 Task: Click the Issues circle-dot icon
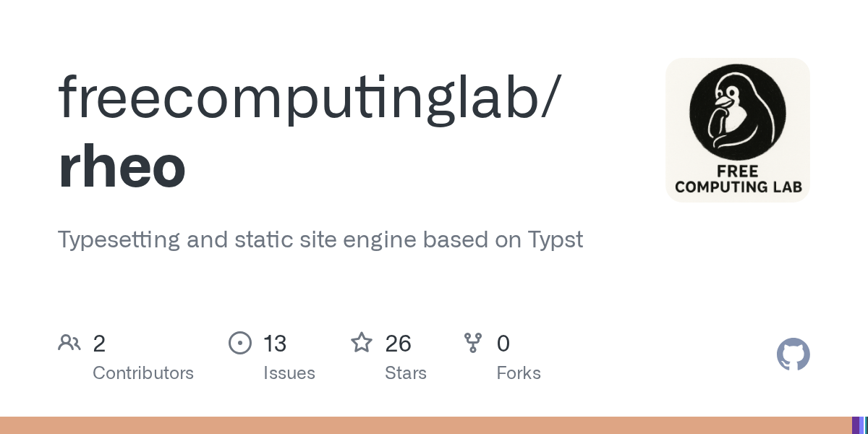240,343
